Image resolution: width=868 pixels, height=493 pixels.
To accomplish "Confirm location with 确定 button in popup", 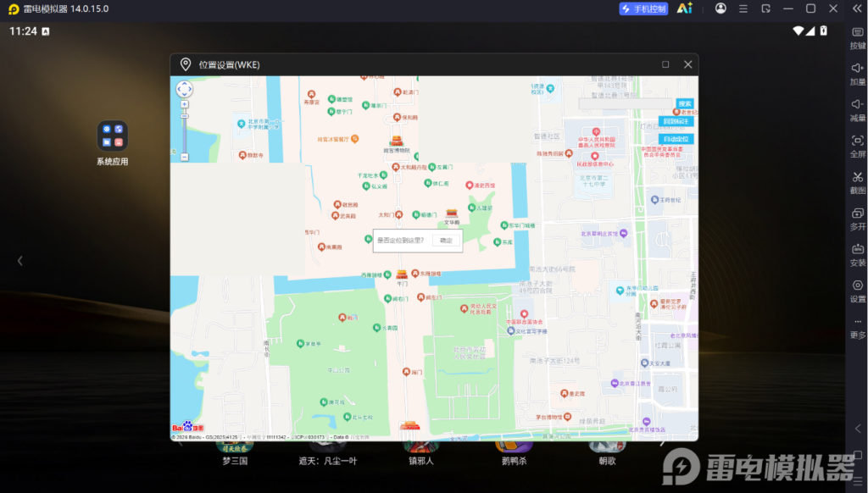I will click(x=446, y=240).
